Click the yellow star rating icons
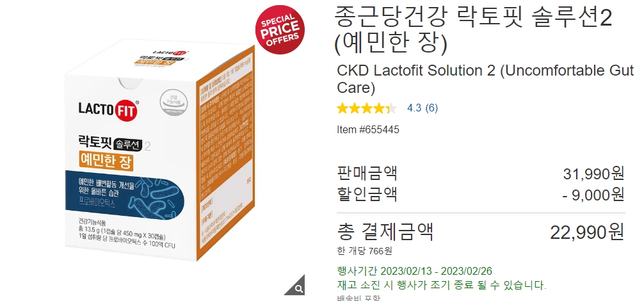Image resolution: width=644 pixels, height=301 pixels. [367, 108]
